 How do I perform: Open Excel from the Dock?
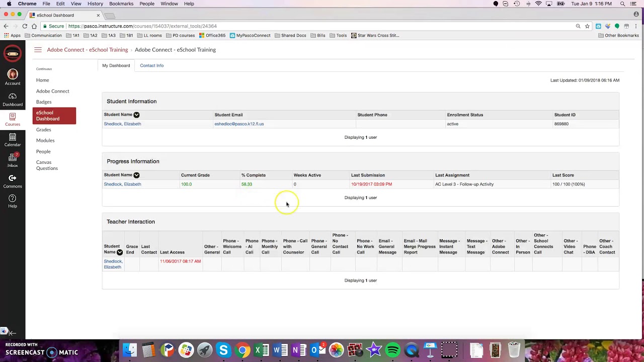click(261, 350)
